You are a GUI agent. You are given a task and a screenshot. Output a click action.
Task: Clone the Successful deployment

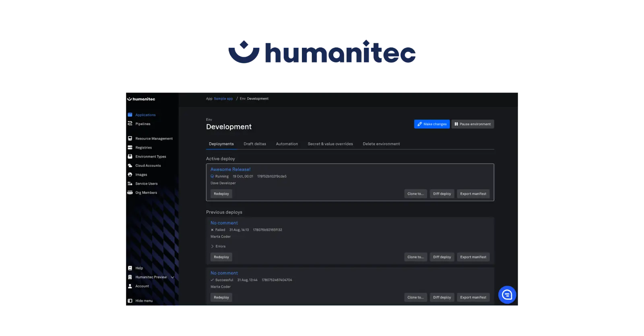tap(415, 297)
